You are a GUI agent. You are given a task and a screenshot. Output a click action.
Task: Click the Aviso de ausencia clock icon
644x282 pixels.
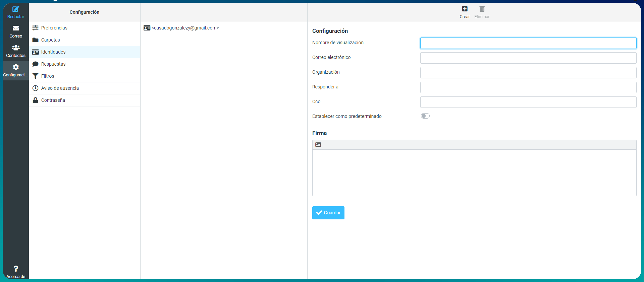35,88
